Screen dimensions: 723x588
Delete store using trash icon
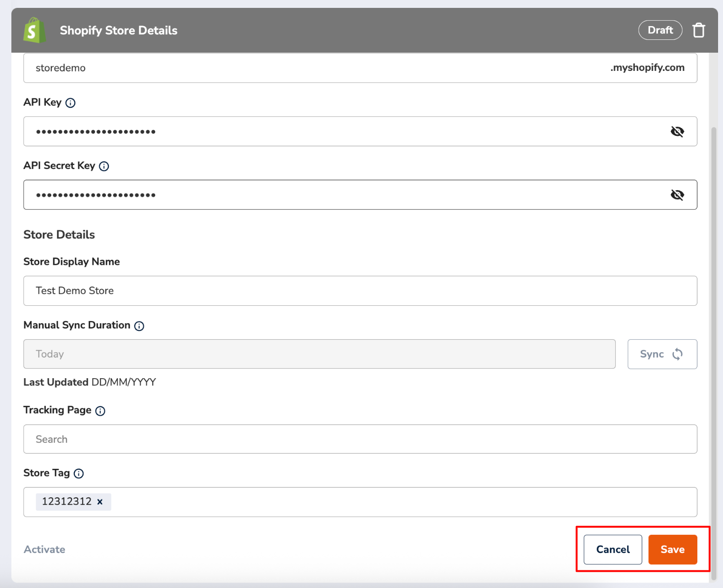(x=698, y=30)
